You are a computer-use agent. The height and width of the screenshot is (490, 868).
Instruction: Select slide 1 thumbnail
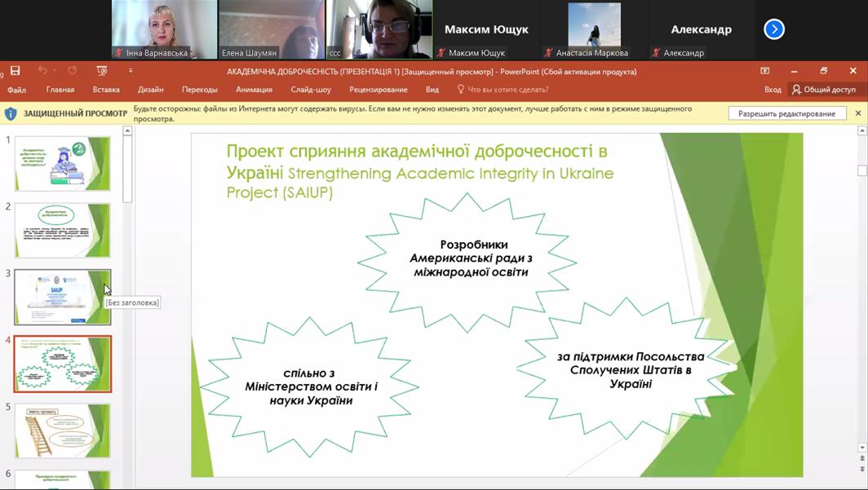coord(63,164)
